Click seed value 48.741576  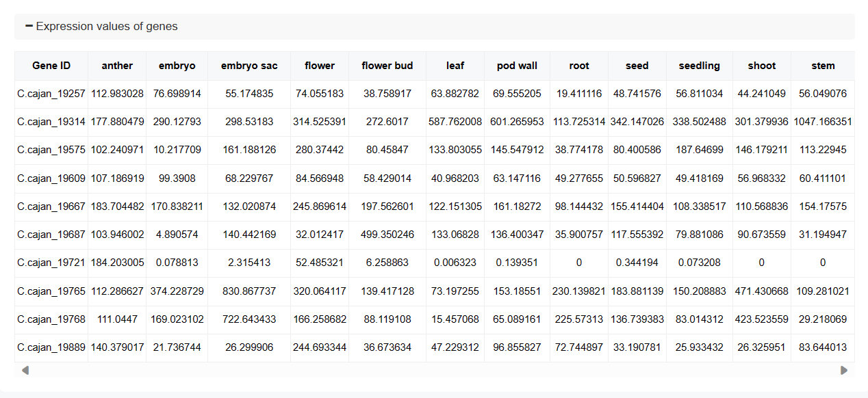click(637, 94)
